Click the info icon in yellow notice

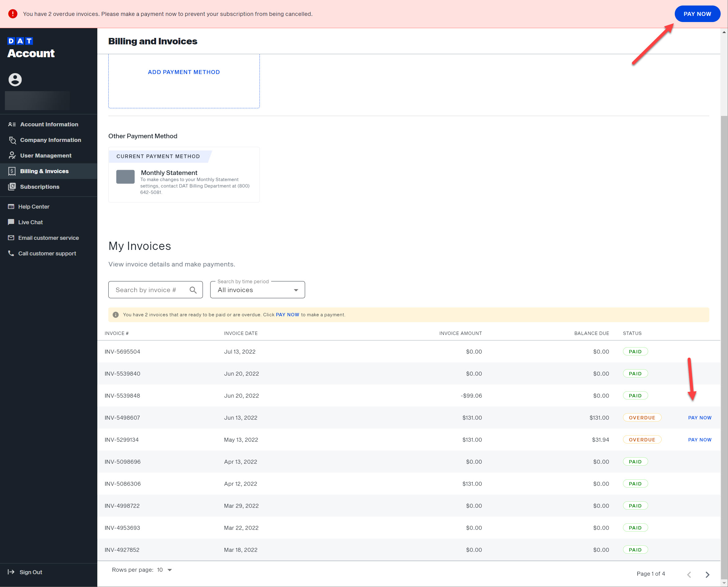point(115,314)
